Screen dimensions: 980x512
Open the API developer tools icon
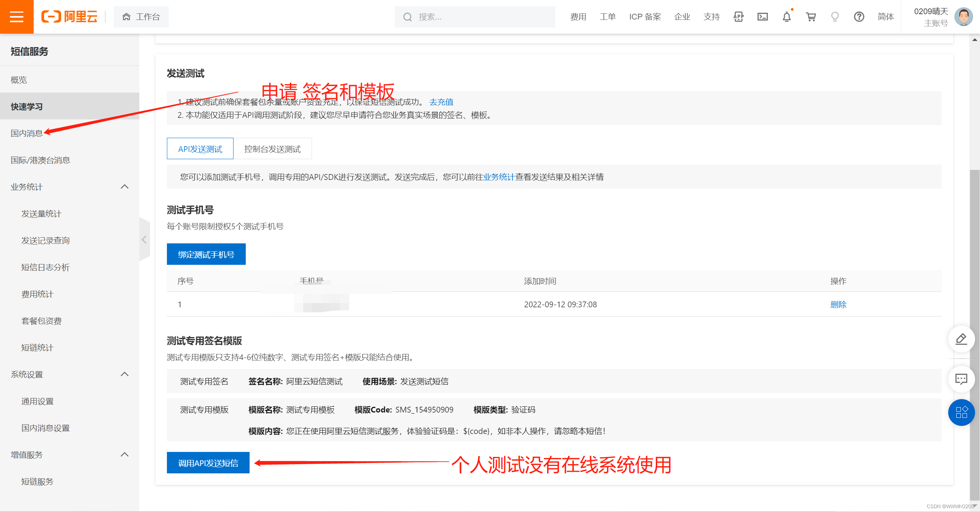pyautogui.click(x=738, y=17)
